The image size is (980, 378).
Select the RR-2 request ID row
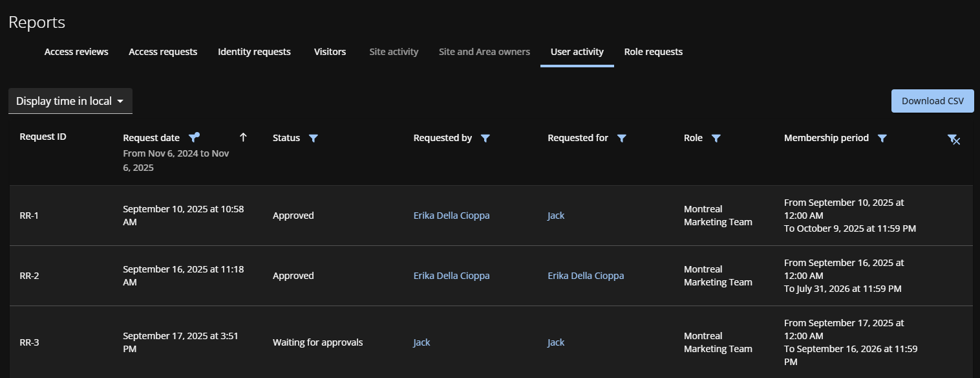point(30,276)
